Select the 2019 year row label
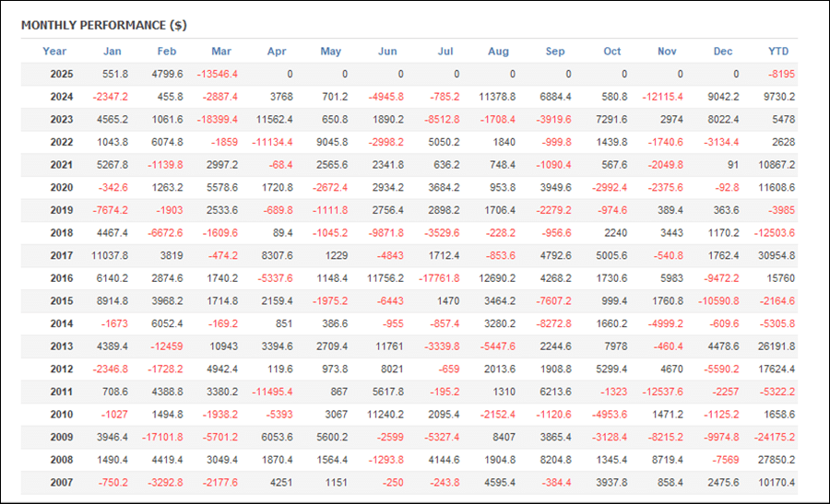Image resolution: width=830 pixels, height=504 pixels. tap(62, 210)
